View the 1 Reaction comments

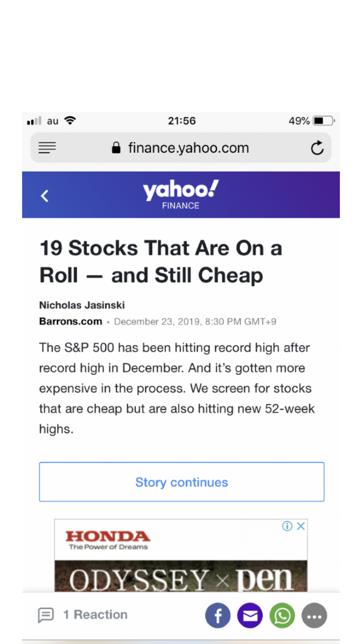pos(95,615)
